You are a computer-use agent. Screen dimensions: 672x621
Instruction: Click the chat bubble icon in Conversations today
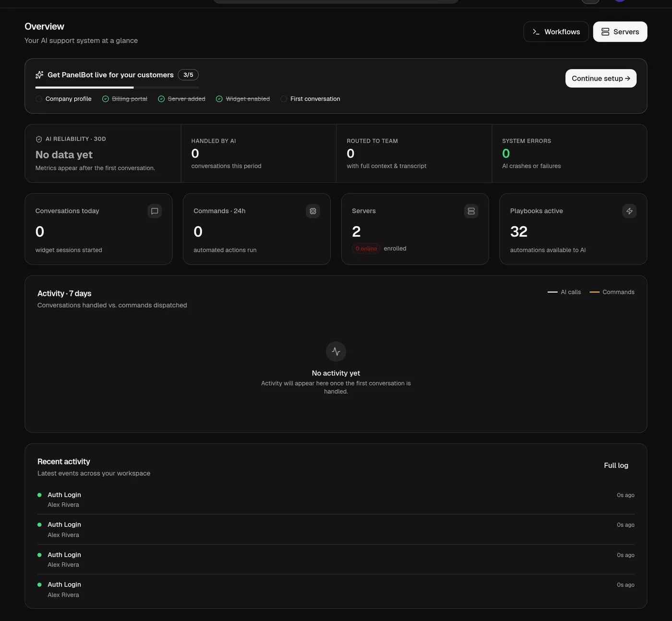coord(155,211)
